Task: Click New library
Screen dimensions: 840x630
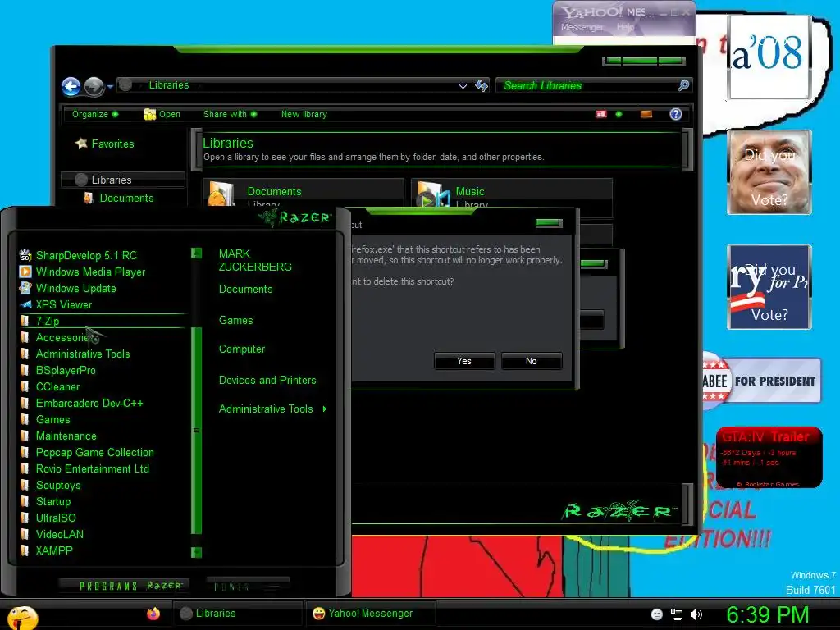Action: coord(304,114)
